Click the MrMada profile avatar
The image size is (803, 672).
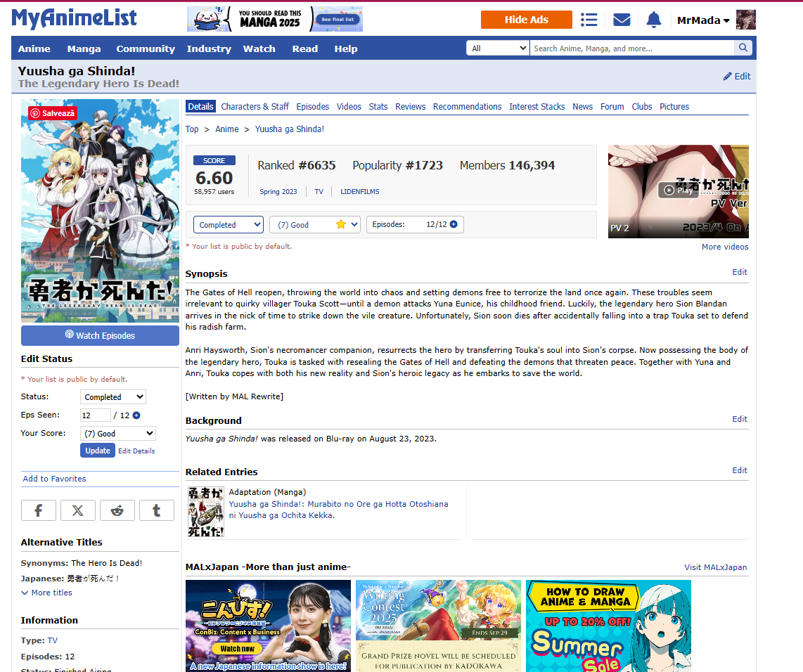pos(745,20)
